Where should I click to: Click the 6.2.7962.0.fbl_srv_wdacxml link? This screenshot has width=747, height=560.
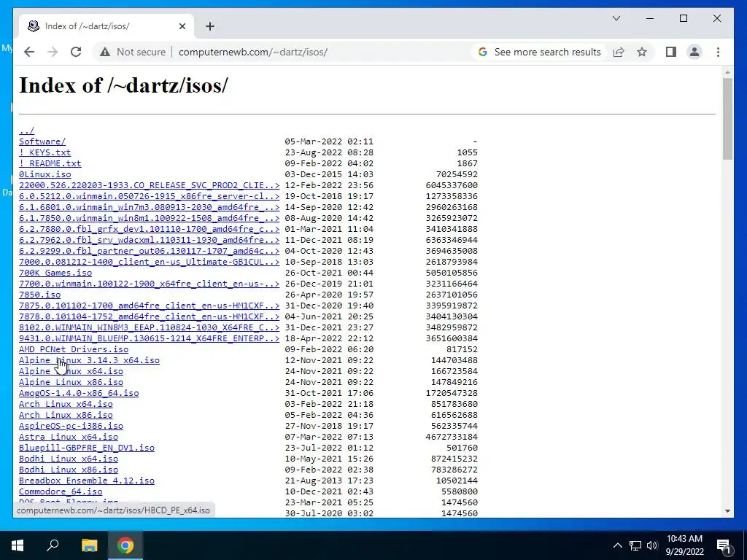point(149,240)
